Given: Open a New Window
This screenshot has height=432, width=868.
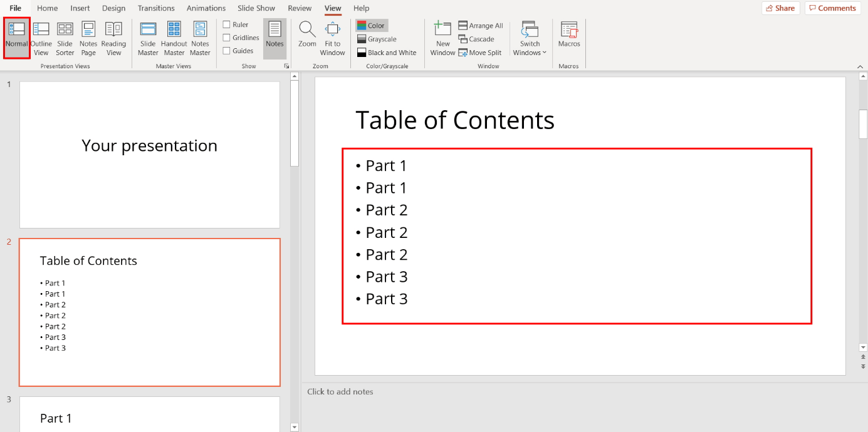Looking at the screenshot, I should (442, 38).
